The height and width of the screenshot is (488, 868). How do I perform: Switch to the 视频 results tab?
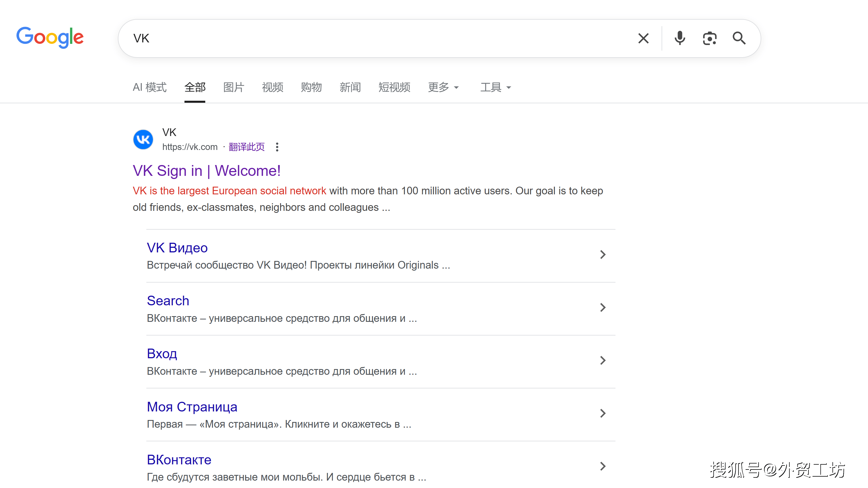pyautogui.click(x=272, y=87)
